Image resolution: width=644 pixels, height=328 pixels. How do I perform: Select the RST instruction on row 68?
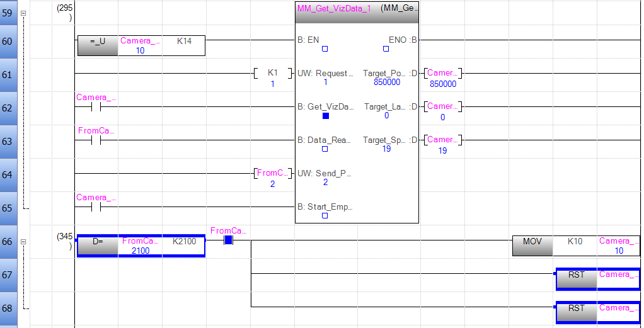click(576, 312)
